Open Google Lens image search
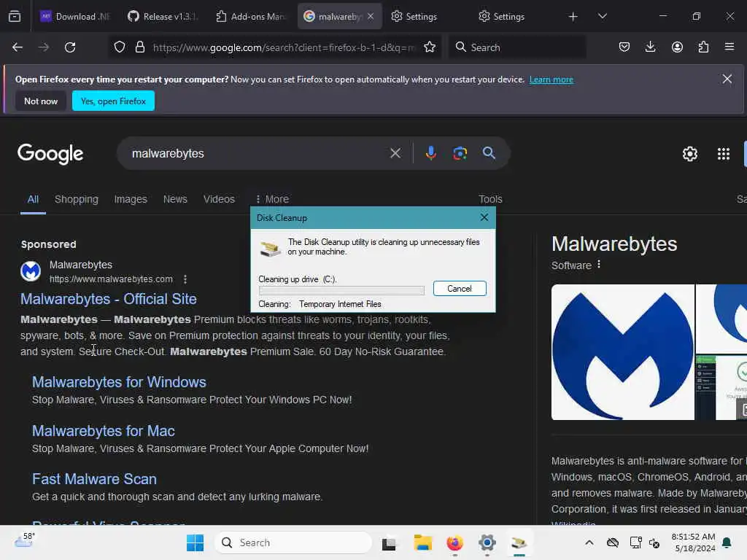The width and height of the screenshot is (747, 560). pos(460,153)
